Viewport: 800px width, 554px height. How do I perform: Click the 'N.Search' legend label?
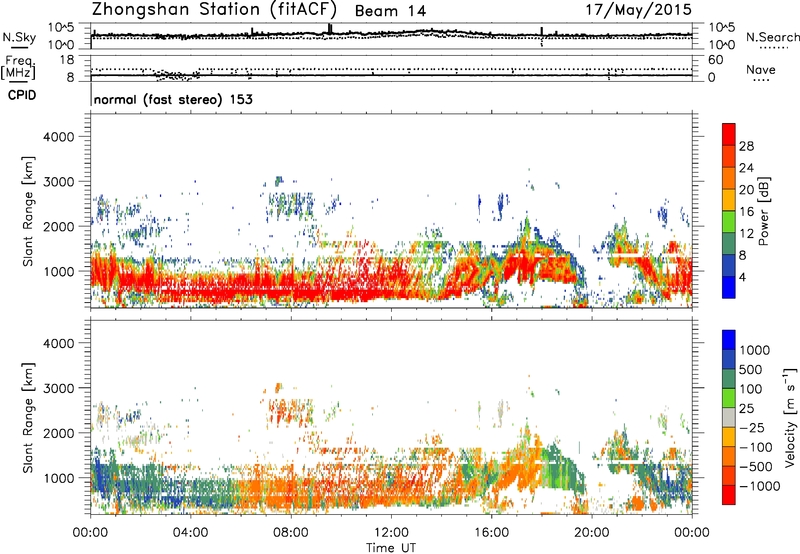click(772, 37)
